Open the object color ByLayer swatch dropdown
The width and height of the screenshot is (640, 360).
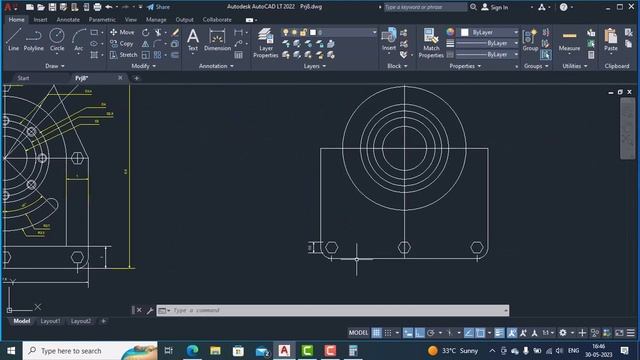click(x=489, y=32)
